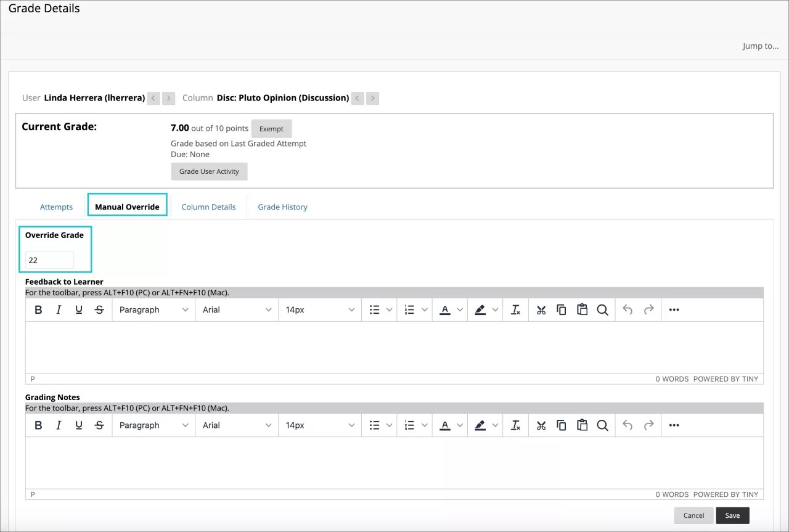Open the Grade History tab
The image size is (789, 532).
pyautogui.click(x=282, y=207)
